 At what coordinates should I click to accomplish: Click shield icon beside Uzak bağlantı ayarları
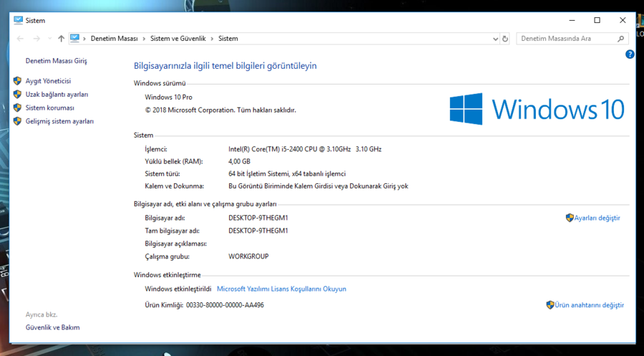pyautogui.click(x=17, y=94)
